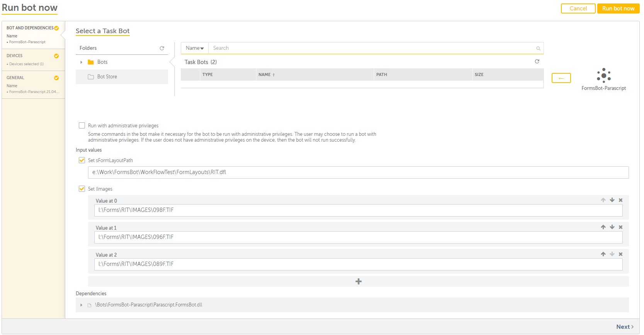Viewport: 644px width, 335px height.
Task: Edit the sFormLayoutPath value field
Action: coord(359,173)
